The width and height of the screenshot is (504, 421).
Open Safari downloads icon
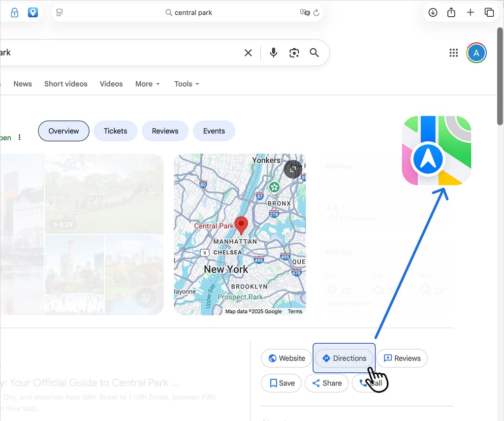[433, 13]
